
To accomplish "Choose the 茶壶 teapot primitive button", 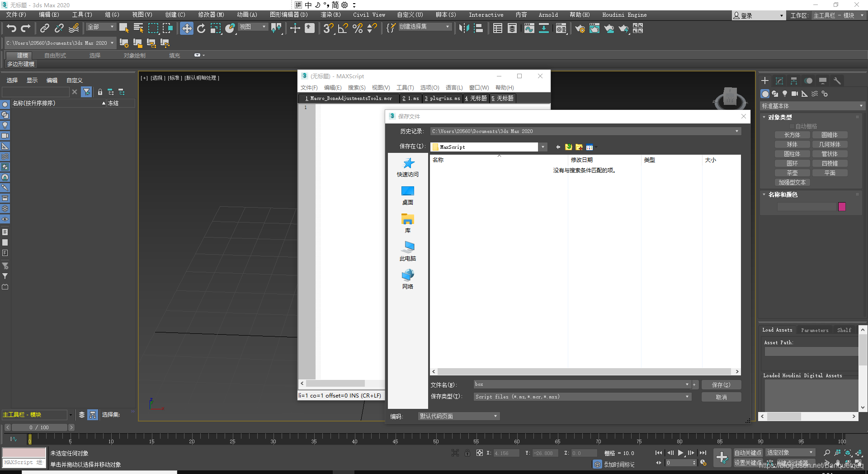I will (x=792, y=173).
